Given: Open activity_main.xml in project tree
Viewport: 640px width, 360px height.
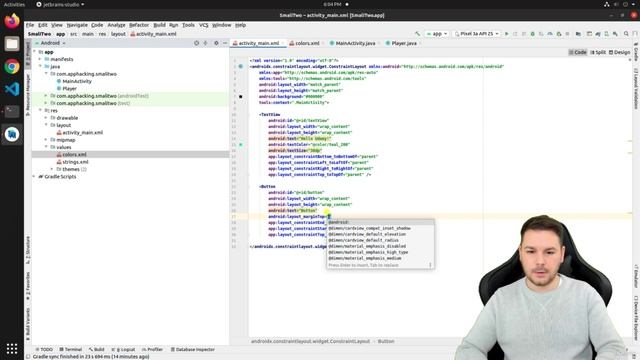Looking at the screenshot, I should pos(80,133).
